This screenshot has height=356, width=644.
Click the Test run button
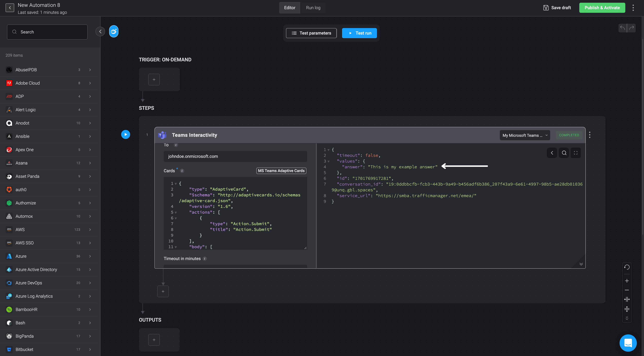(x=359, y=33)
